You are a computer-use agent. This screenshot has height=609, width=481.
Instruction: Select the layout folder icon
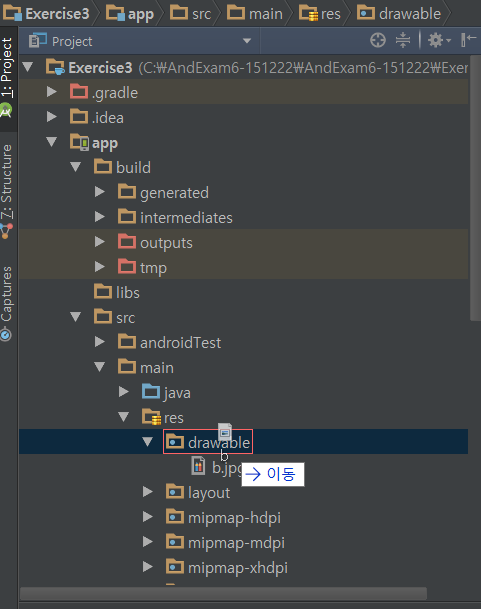click(175, 491)
